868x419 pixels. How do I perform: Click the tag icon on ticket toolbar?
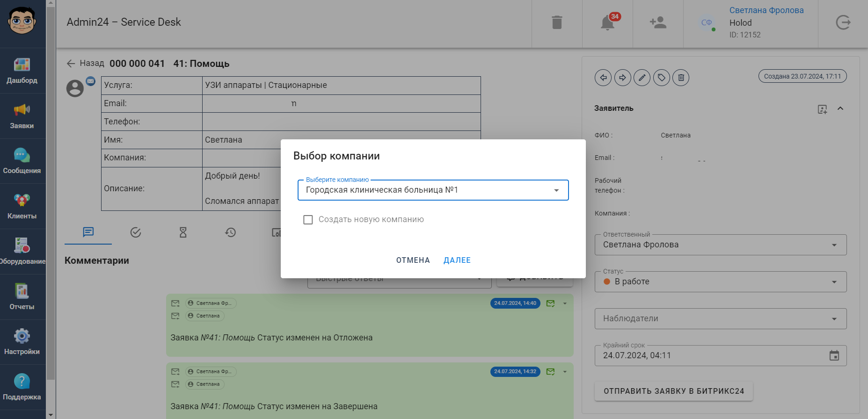662,78
